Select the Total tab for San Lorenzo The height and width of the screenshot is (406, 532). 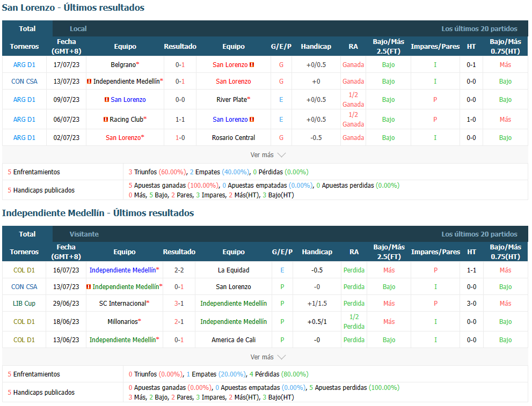click(27, 29)
